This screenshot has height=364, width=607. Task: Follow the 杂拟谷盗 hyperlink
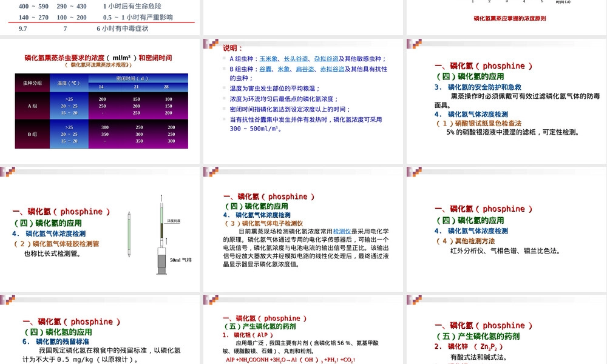pyautogui.click(x=327, y=59)
